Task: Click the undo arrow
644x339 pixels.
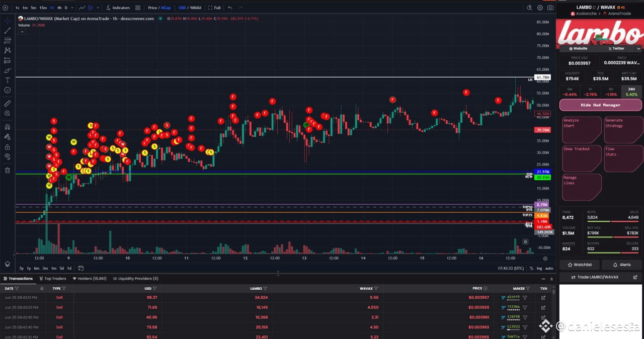Action: tap(230, 8)
